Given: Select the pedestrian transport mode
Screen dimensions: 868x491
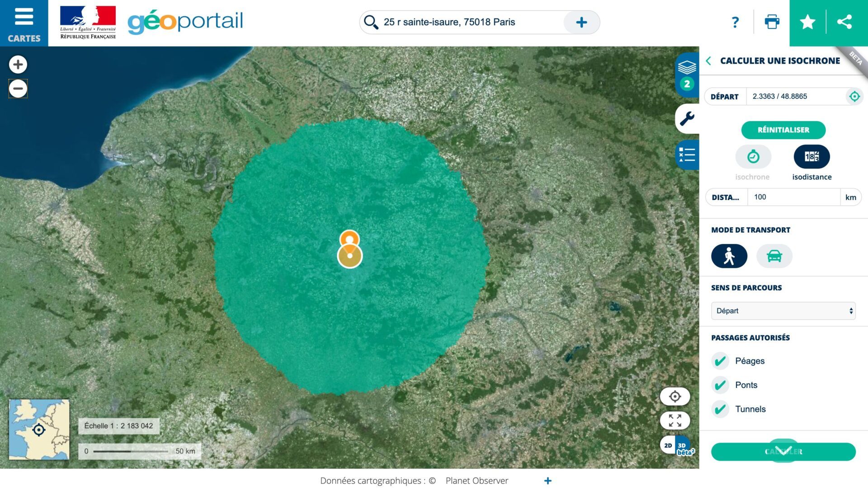Looking at the screenshot, I should [x=729, y=256].
